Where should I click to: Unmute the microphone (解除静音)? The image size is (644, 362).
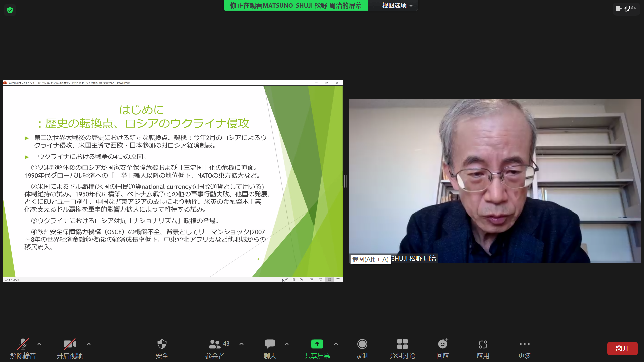[23, 344]
